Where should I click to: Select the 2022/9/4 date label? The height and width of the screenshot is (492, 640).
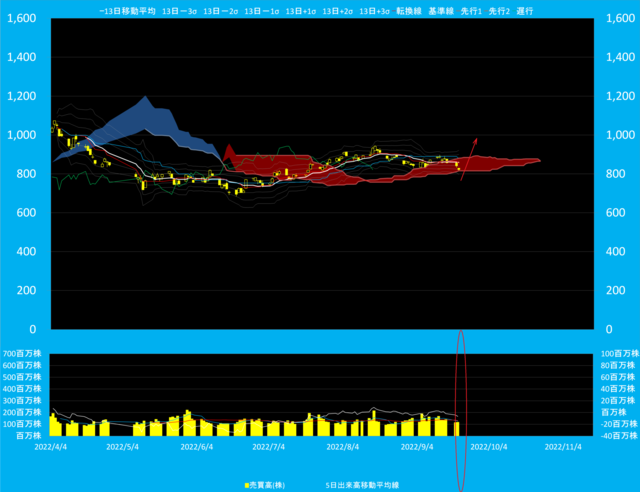(x=417, y=447)
